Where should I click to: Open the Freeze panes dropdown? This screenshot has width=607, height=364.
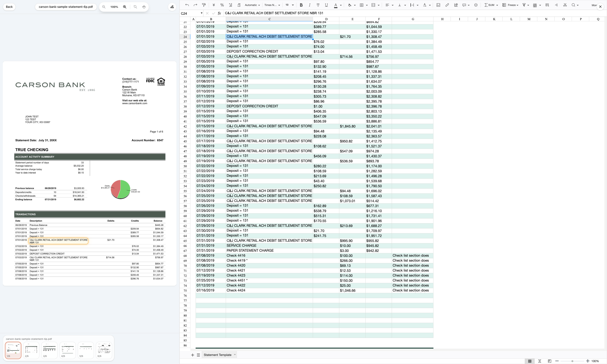click(510, 5)
